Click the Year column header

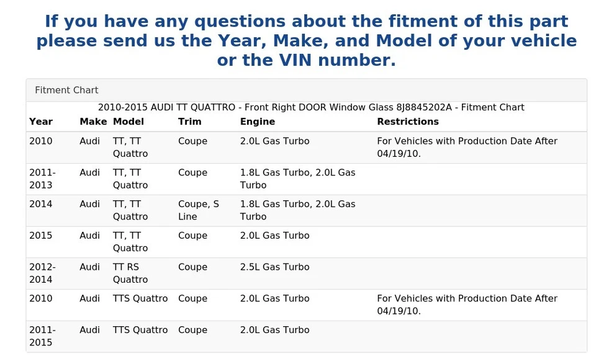41,122
